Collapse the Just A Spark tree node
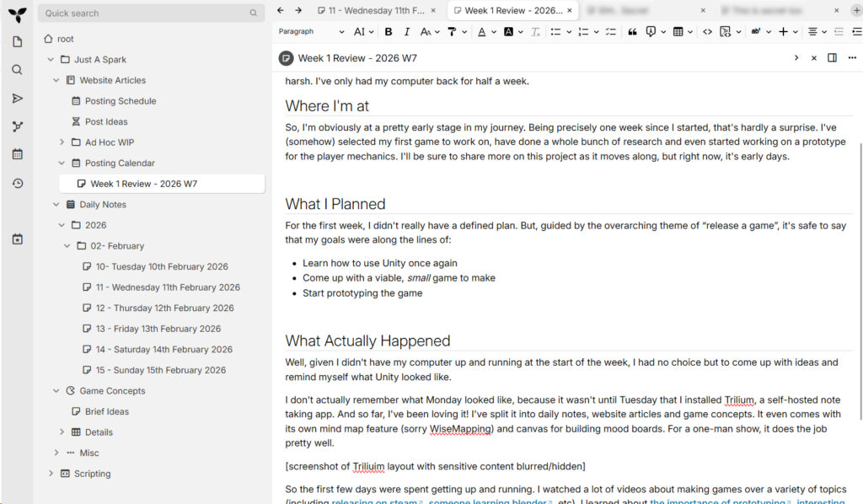The height and width of the screenshot is (504, 863). pyautogui.click(x=51, y=60)
